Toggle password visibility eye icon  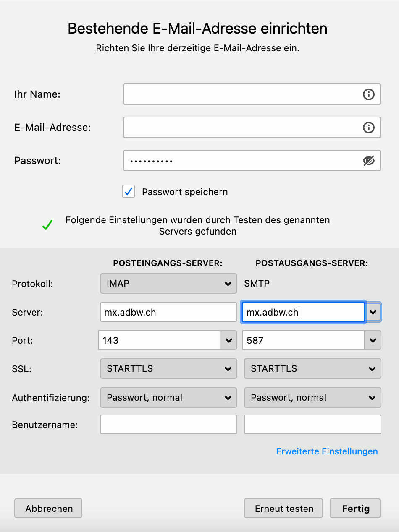tap(368, 161)
